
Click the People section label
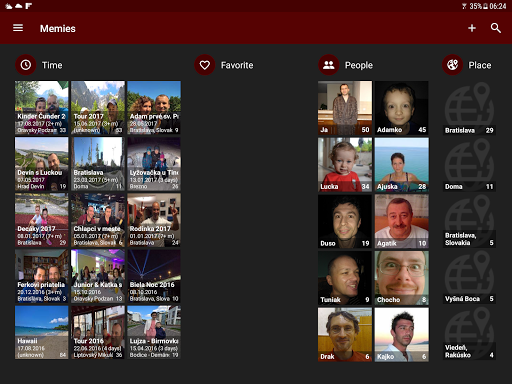(x=359, y=65)
